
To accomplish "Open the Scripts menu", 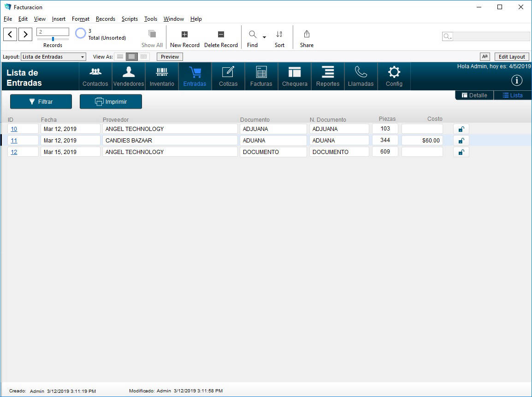I will [130, 19].
